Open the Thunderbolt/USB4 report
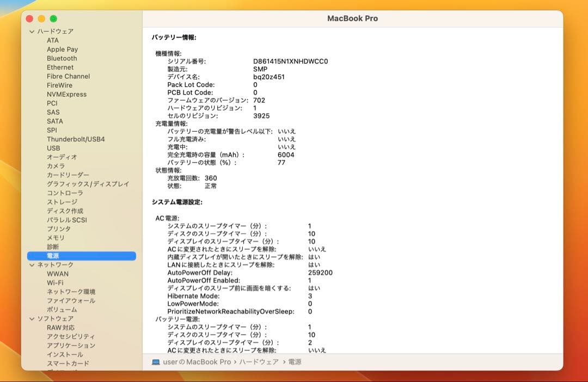This screenshot has height=382, width=588. pos(76,139)
